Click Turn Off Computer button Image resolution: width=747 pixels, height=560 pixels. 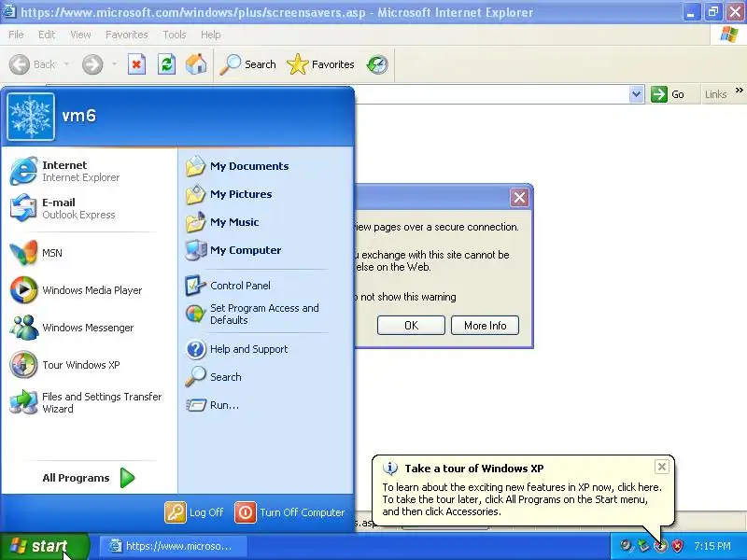point(289,512)
